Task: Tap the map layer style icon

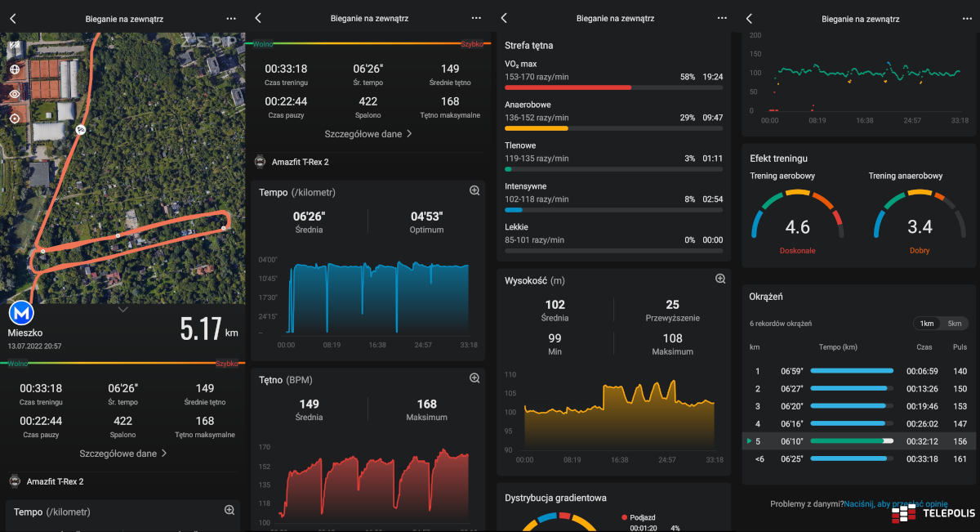Action: coord(15,45)
